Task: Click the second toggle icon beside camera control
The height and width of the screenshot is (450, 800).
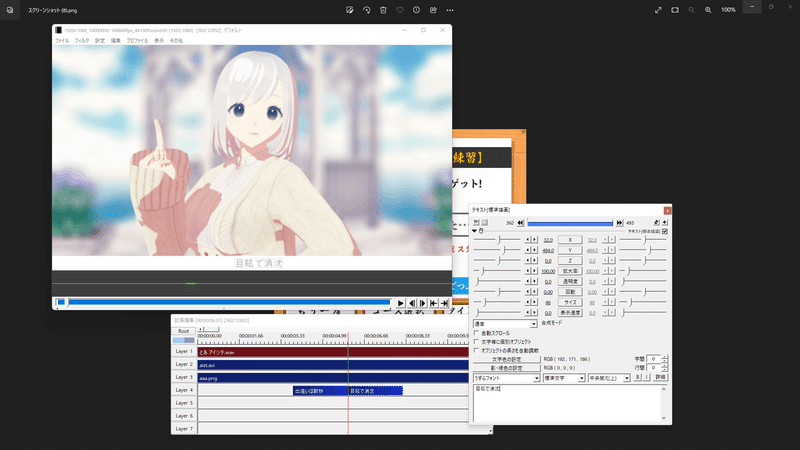Action: pos(485,222)
